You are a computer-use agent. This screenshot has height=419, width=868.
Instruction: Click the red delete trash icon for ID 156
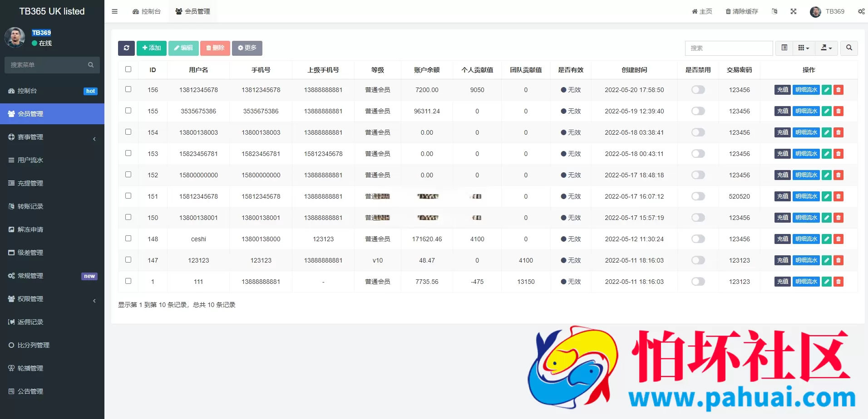[x=838, y=90]
